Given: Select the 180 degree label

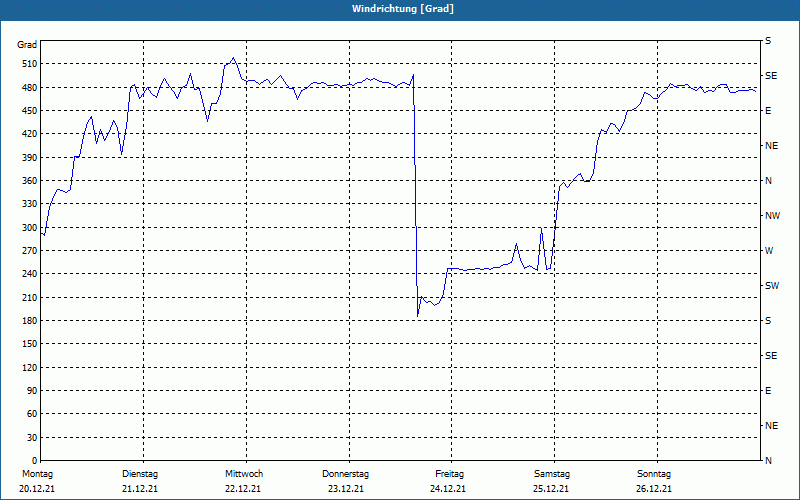Looking at the screenshot, I should tap(29, 320).
